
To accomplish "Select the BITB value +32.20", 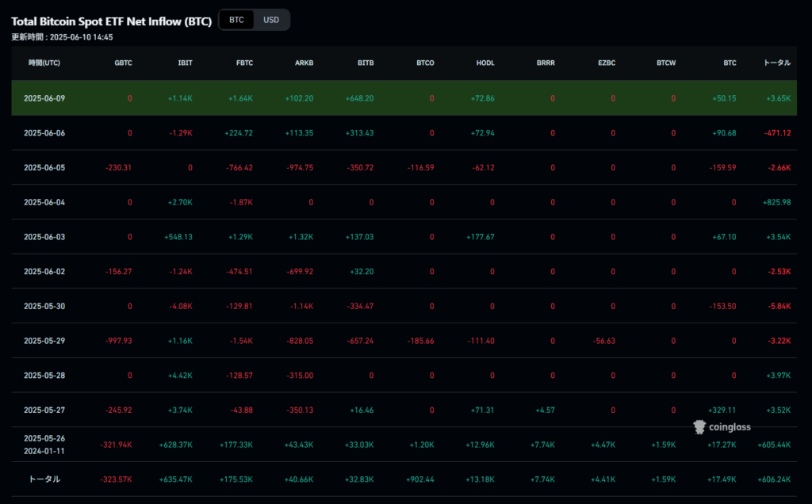I will [362, 272].
